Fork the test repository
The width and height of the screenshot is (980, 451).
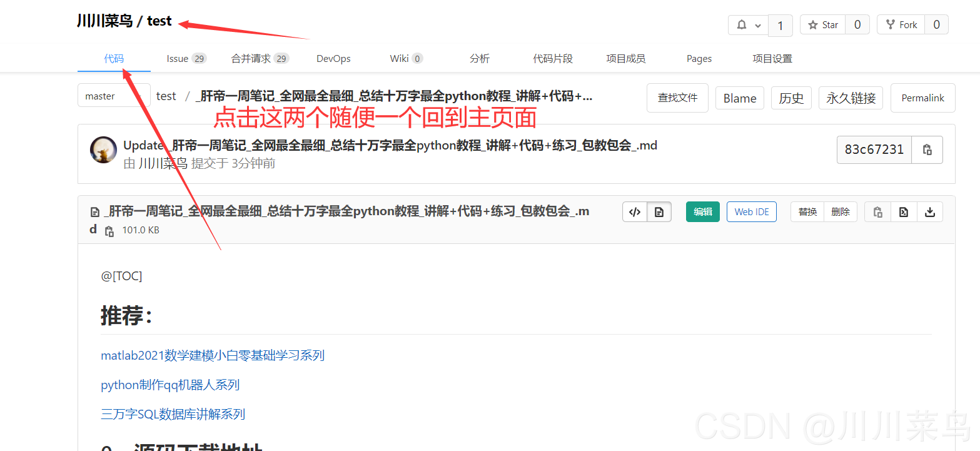pos(901,25)
